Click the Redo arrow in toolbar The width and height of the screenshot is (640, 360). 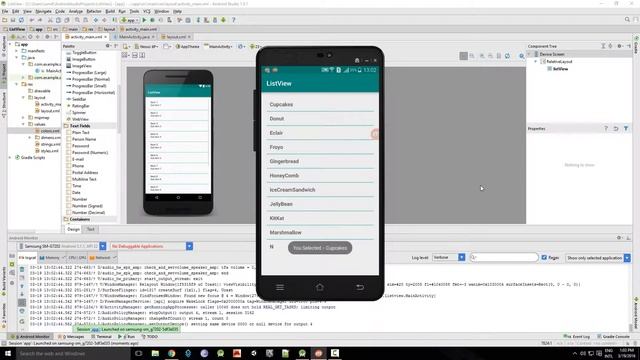click(40, 20)
